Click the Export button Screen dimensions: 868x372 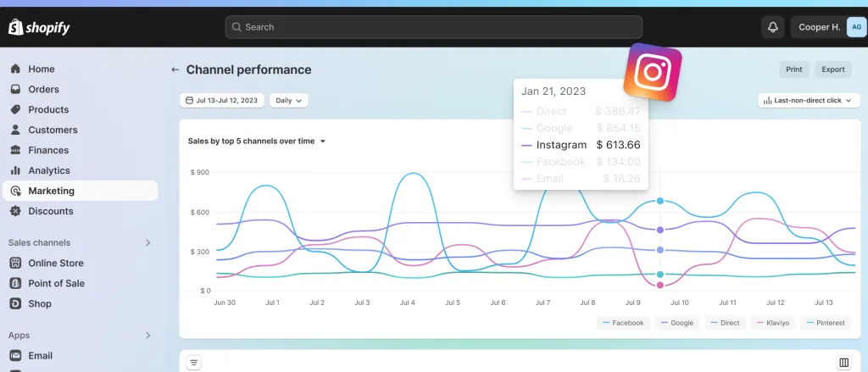point(832,69)
